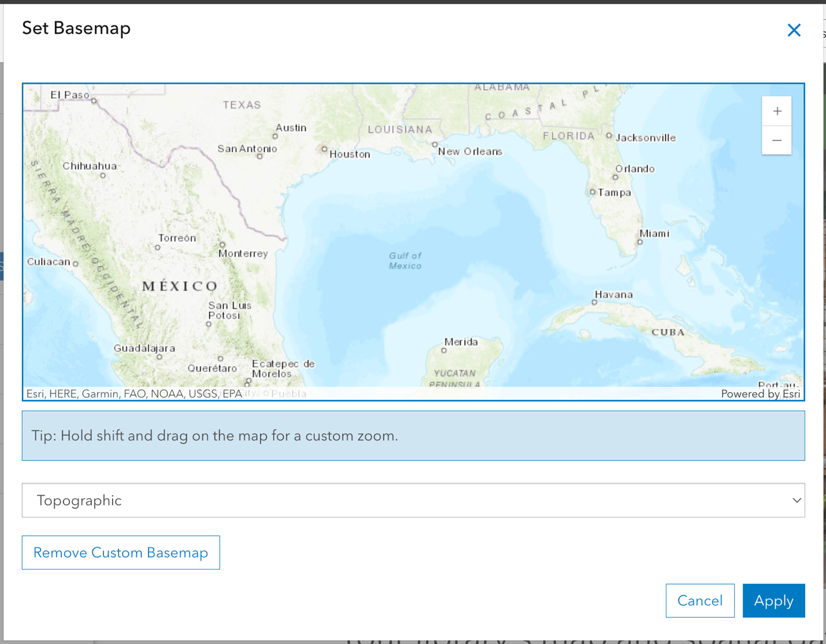Viewport: 826px width, 644px height.
Task: Click the MÉXICO country label on map
Action: click(x=180, y=286)
